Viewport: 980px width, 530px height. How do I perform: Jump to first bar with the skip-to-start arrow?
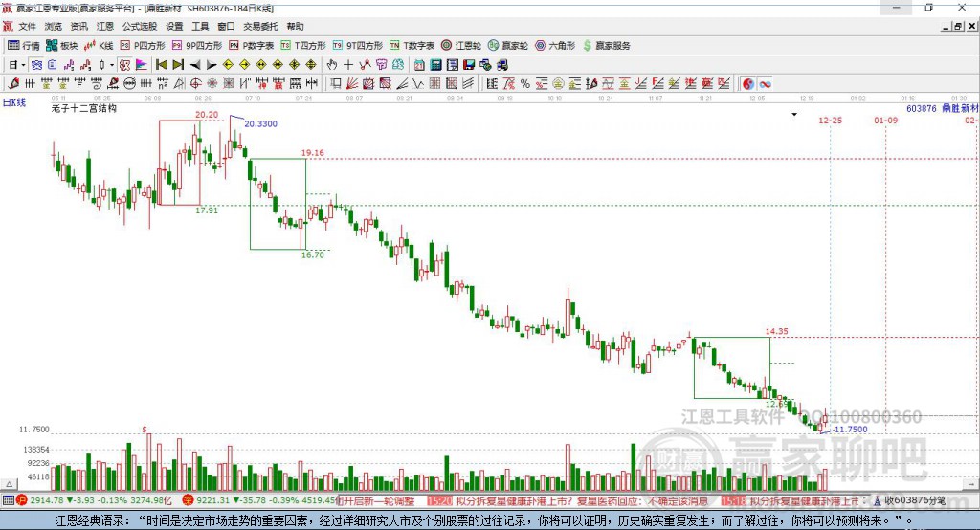(x=161, y=65)
